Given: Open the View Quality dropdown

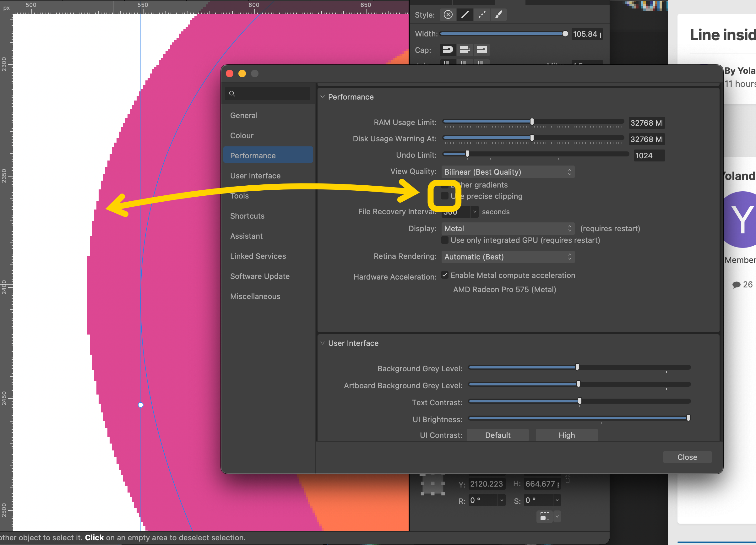Looking at the screenshot, I should tap(507, 172).
